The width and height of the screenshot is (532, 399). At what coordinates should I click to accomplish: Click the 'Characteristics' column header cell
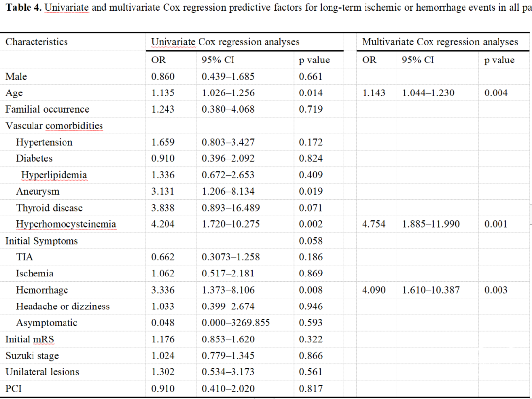36,42
